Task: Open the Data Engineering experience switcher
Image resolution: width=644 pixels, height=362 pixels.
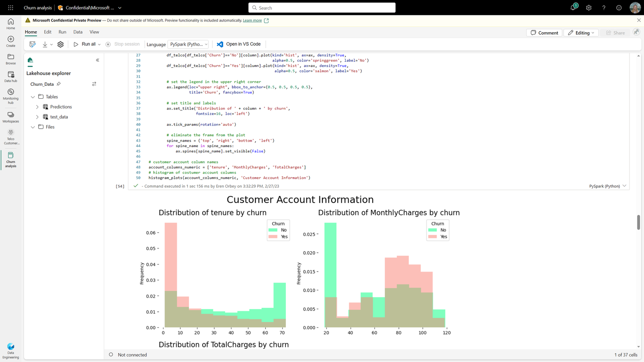Action: tap(10, 349)
